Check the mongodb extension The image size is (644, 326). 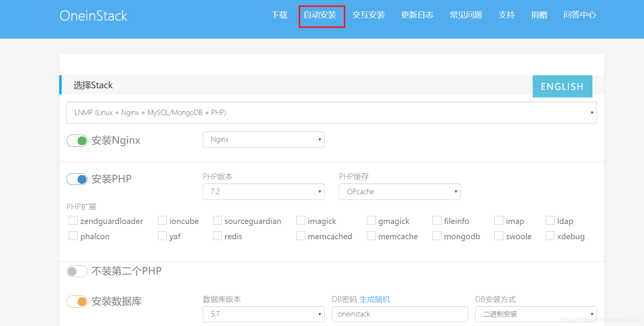[x=437, y=236]
